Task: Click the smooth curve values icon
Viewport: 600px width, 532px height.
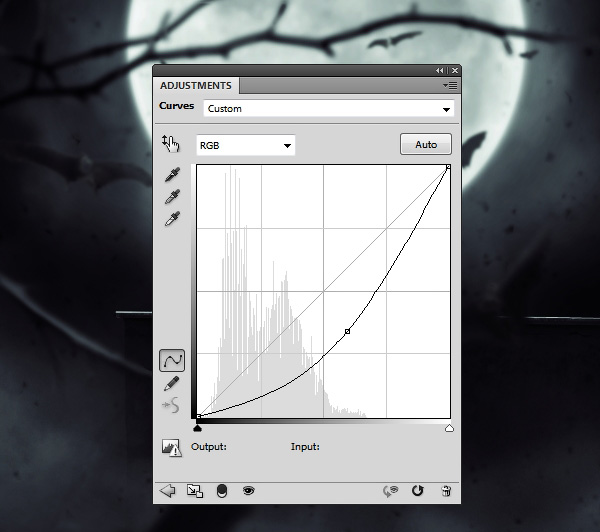Action: click(171, 405)
